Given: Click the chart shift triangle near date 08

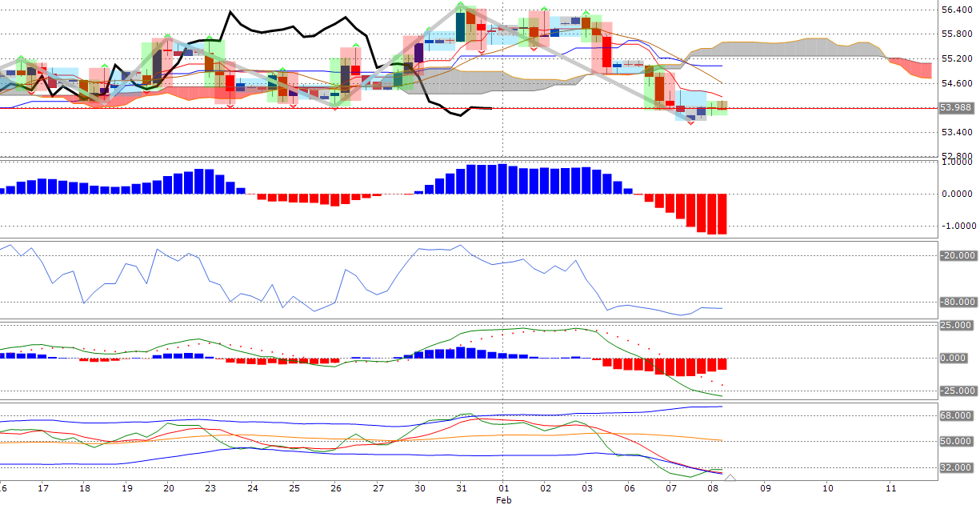Looking at the screenshot, I should (730, 478).
